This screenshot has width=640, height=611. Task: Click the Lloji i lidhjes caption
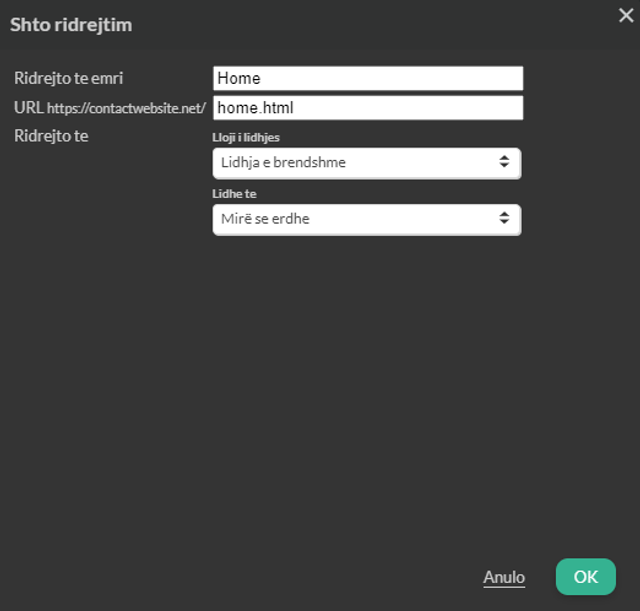point(246,138)
